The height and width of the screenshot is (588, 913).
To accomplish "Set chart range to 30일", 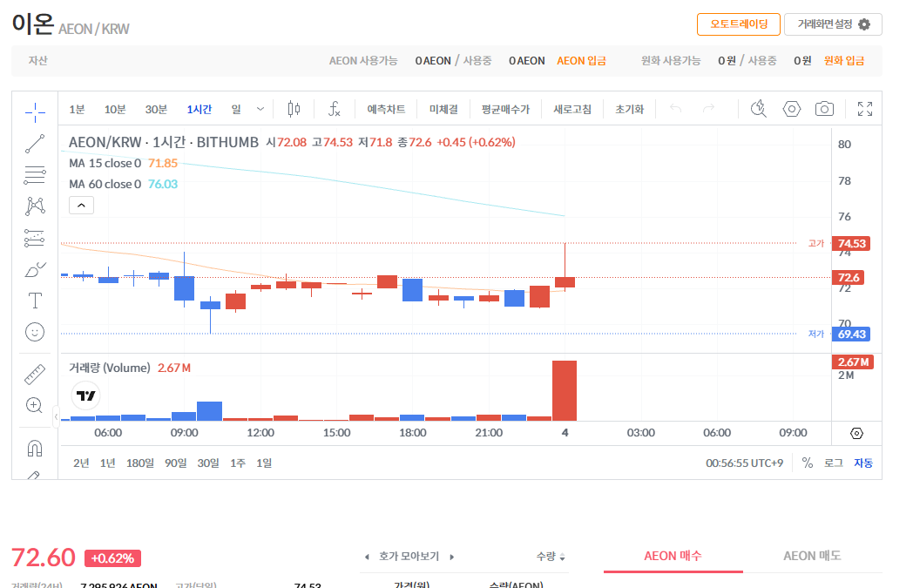I will pos(208,463).
